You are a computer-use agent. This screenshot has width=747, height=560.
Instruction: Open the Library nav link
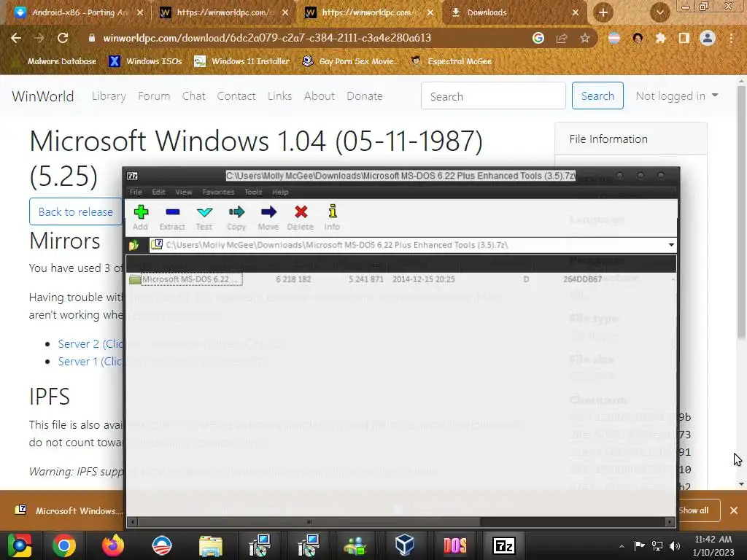tap(109, 96)
